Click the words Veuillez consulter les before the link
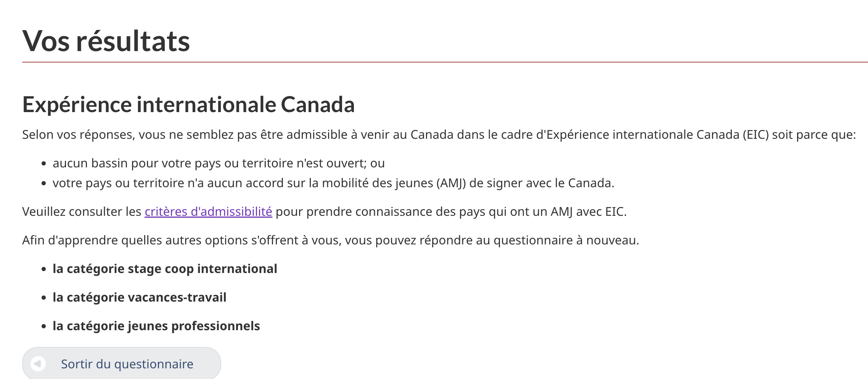 point(82,212)
